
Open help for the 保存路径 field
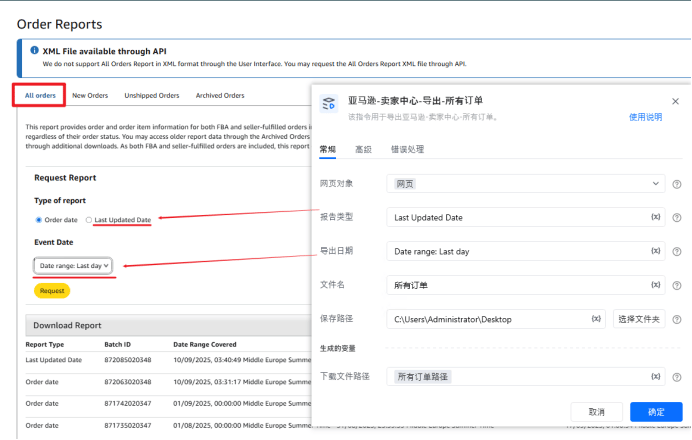pyautogui.click(x=677, y=320)
